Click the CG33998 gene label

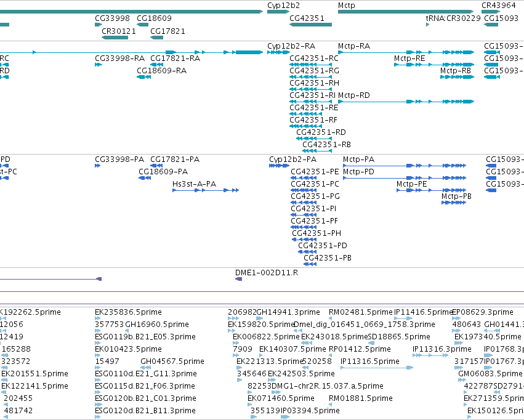pos(112,18)
